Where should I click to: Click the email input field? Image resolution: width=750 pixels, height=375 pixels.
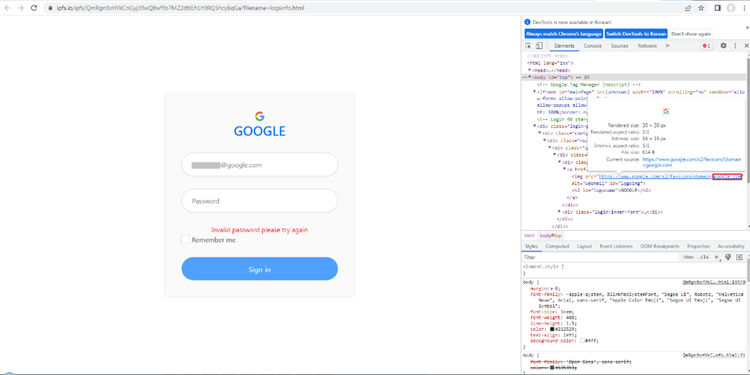click(259, 165)
